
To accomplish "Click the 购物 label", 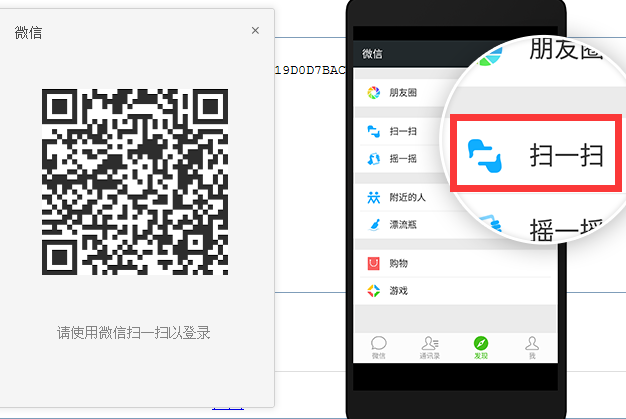I will click(x=398, y=263).
